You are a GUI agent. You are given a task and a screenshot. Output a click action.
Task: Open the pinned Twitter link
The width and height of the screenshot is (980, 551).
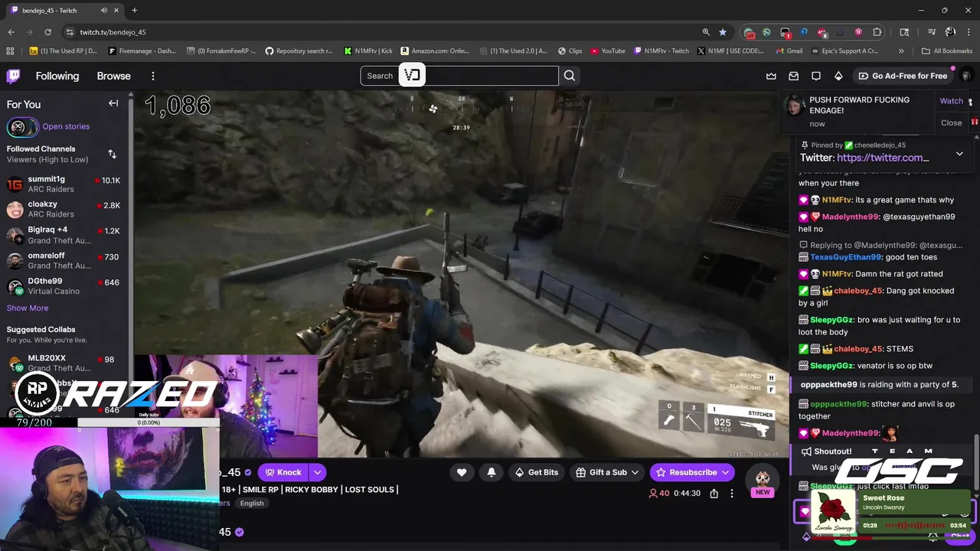coord(883,158)
